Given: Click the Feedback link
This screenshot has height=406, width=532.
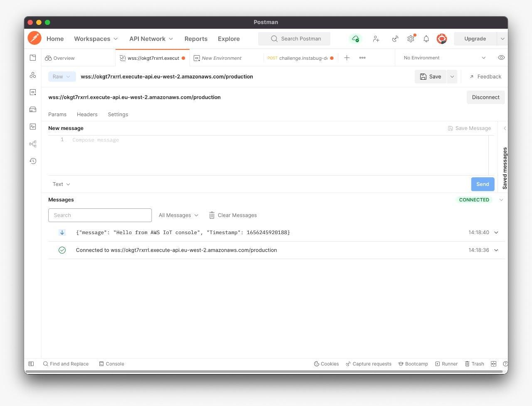Looking at the screenshot, I should coord(485,76).
